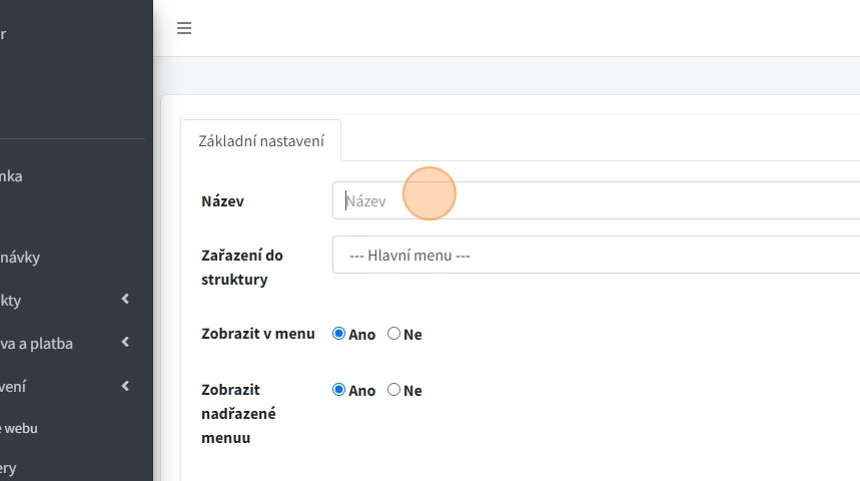The height and width of the screenshot is (481, 860).
Task: Select Ano for Zobrazit v menu
Action: tap(338, 334)
